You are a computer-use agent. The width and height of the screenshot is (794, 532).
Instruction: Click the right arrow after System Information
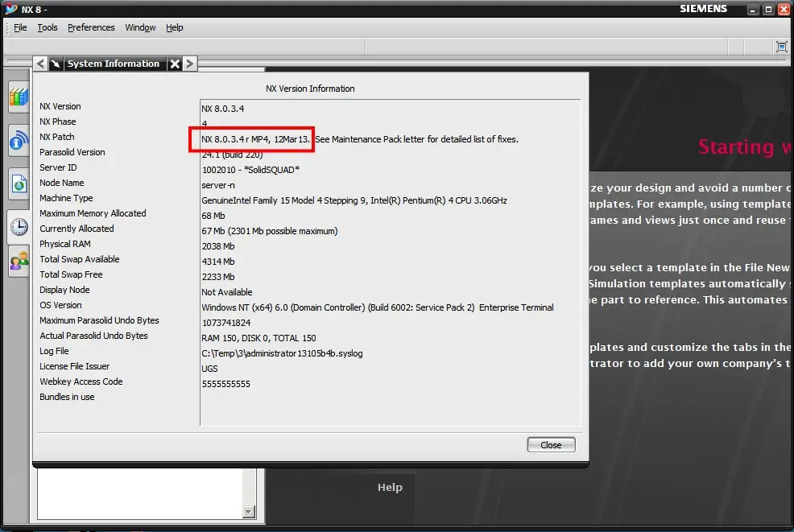(190, 64)
